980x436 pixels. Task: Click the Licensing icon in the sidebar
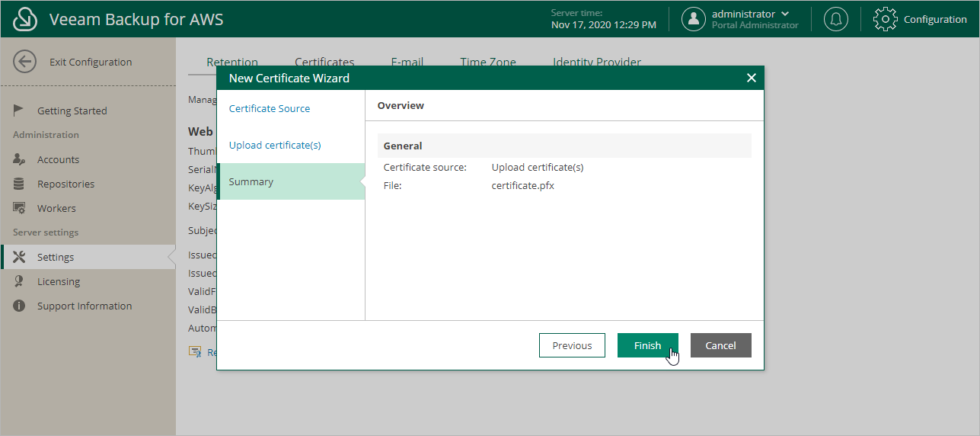pos(19,281)
